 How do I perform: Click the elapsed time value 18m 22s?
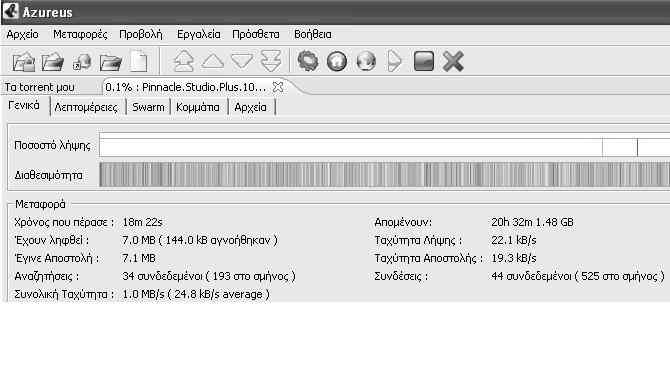tap(142, 222)
